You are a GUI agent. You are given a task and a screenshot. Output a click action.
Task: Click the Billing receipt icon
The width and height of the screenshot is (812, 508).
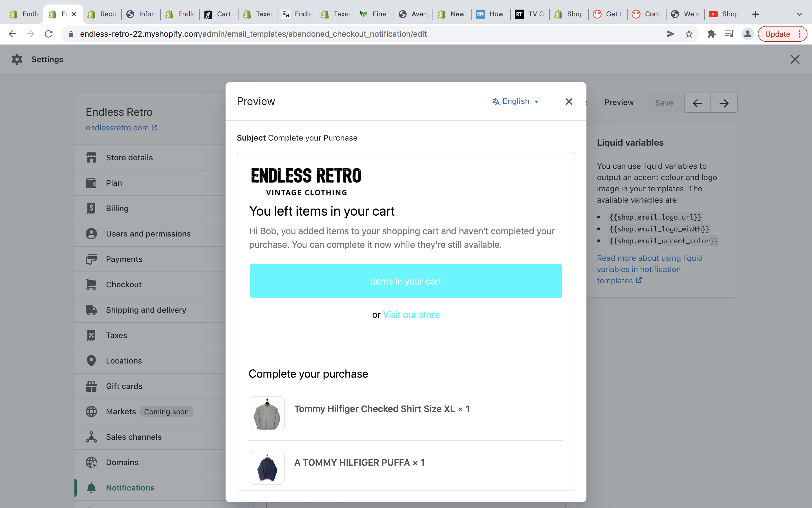(x=91, y=208)
